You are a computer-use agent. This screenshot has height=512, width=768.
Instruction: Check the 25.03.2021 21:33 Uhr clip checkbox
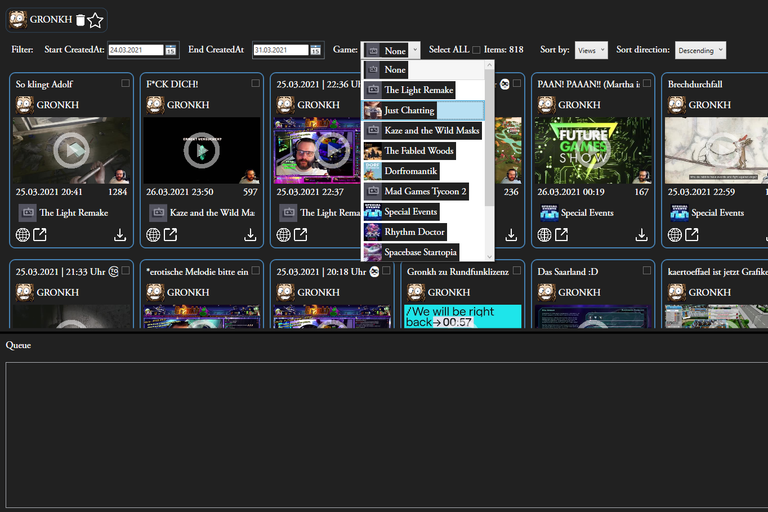(x=125, y=270)
